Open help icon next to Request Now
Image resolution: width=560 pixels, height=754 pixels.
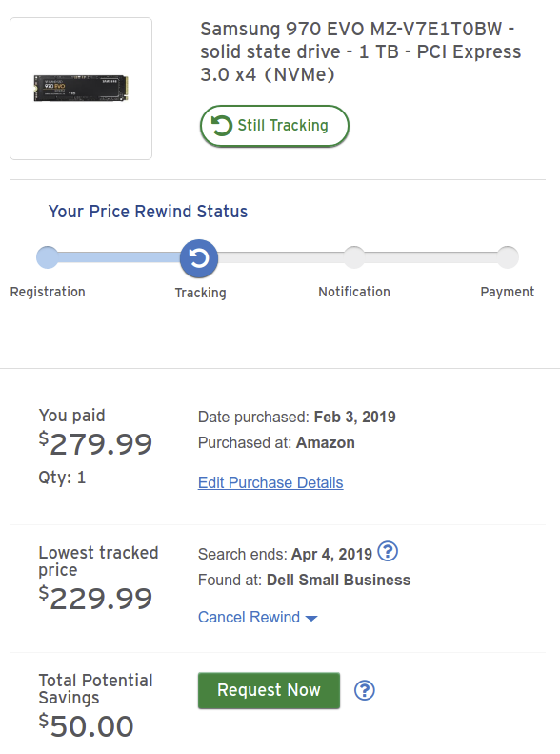(365, 690)
